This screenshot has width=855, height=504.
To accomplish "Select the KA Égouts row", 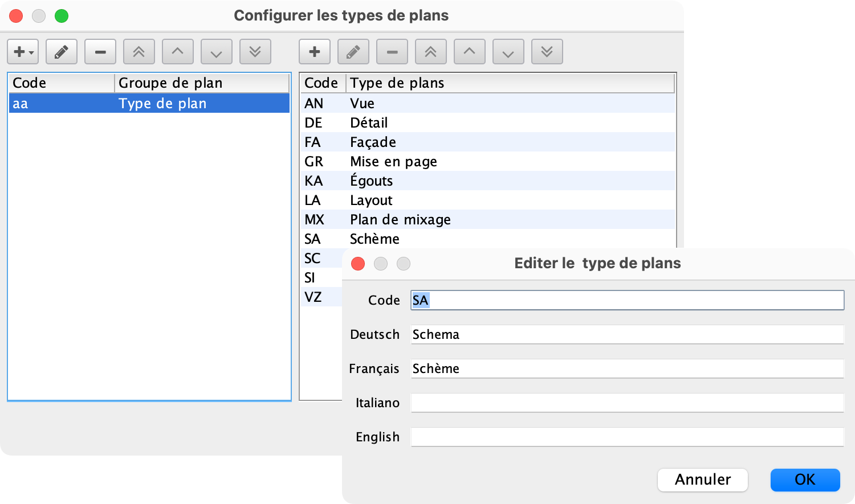I will pos(488,181).
